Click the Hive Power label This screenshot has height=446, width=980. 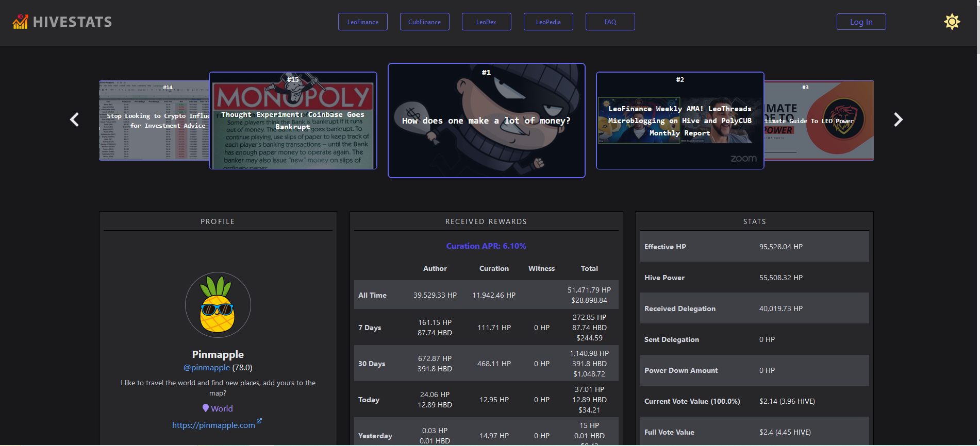(665, 278)
